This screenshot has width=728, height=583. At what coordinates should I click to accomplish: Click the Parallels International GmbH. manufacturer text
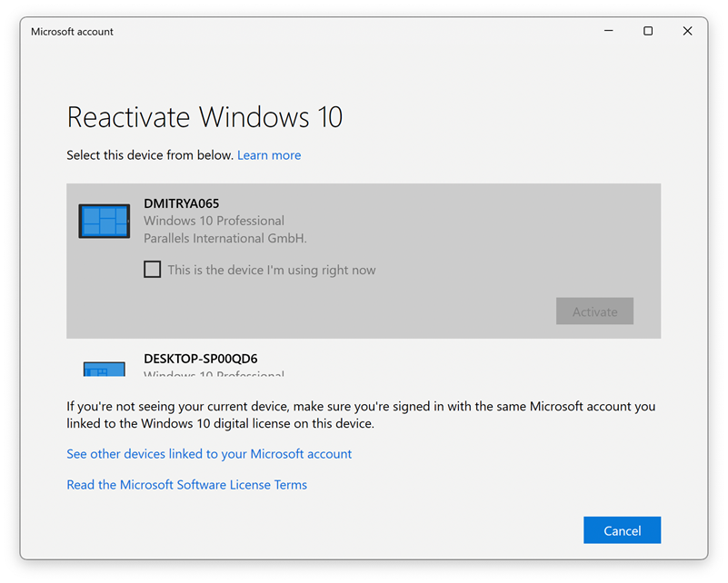click(225, 239)
